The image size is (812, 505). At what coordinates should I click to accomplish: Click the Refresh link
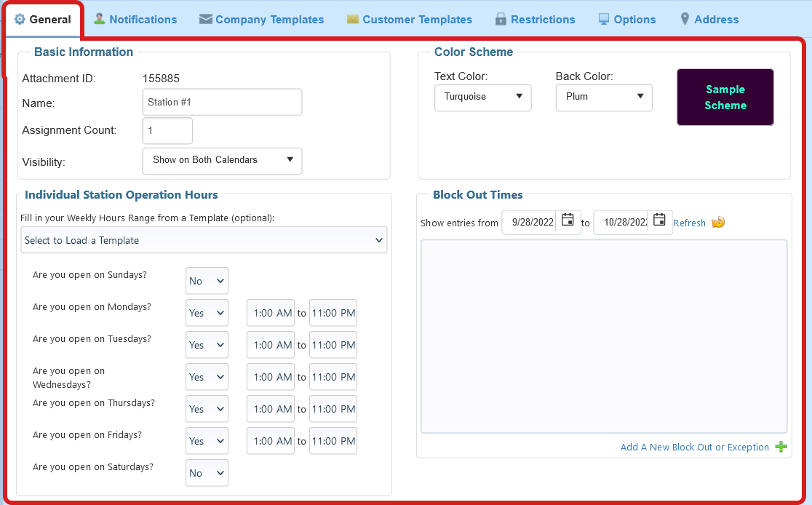point(689,223)
